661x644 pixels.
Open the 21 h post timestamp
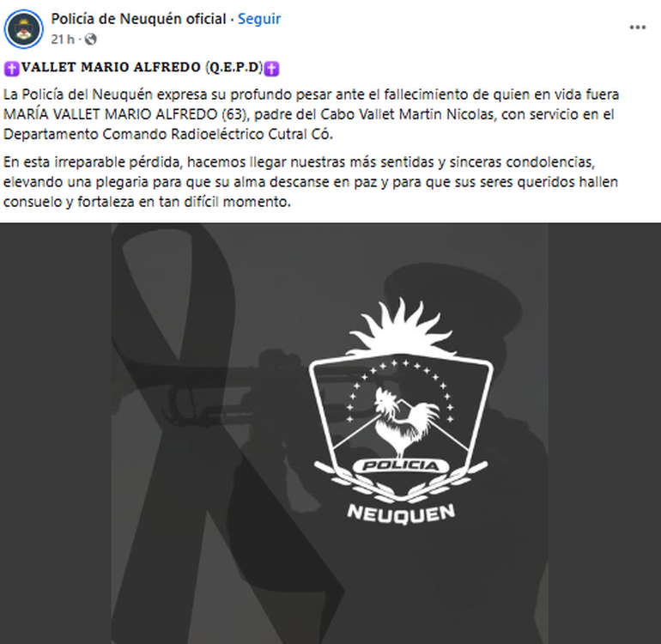(63, 39)
